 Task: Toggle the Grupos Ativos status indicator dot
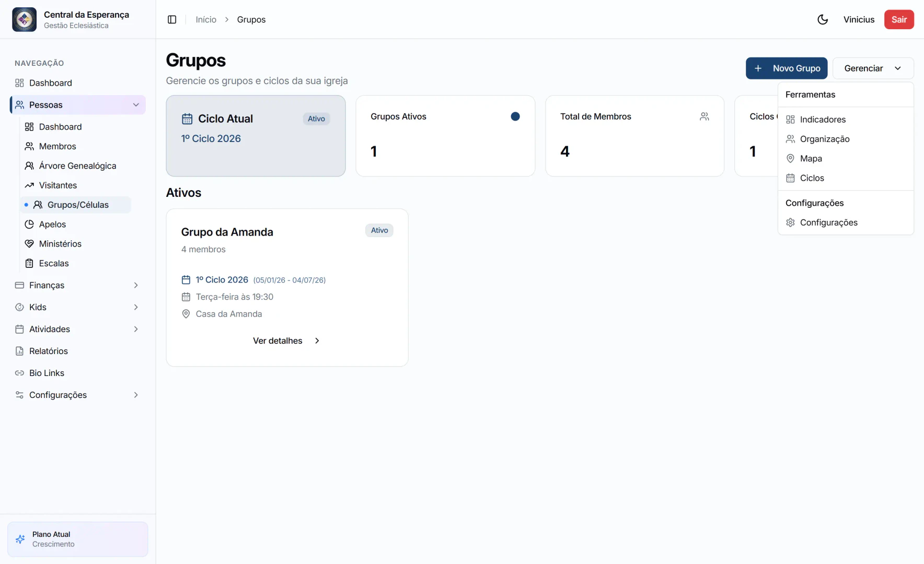[x=515, y=116]
